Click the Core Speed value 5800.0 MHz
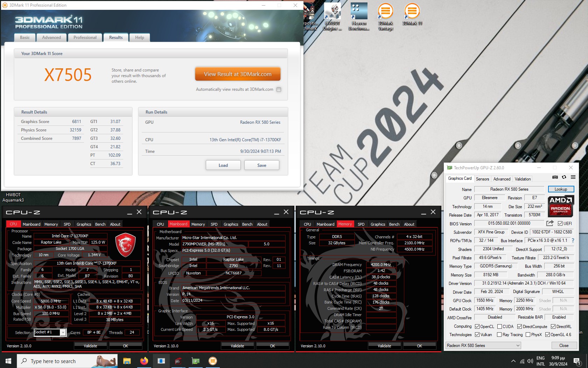 pyautogui.click(x=51, y=301)
